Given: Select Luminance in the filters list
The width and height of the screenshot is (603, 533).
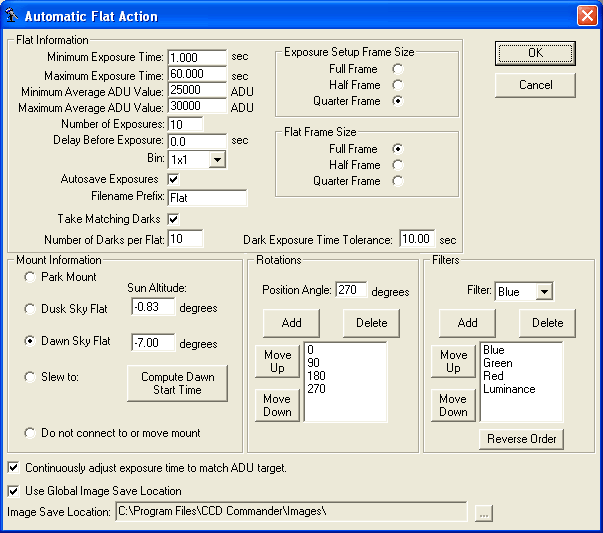Looking at the screenshot, I should click(509, 390).
